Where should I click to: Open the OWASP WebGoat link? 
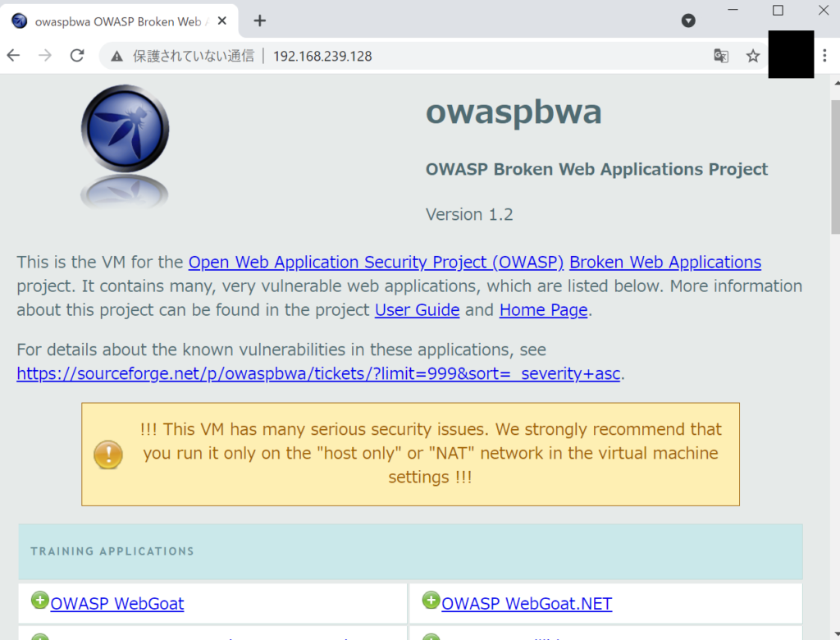(116, 603)
